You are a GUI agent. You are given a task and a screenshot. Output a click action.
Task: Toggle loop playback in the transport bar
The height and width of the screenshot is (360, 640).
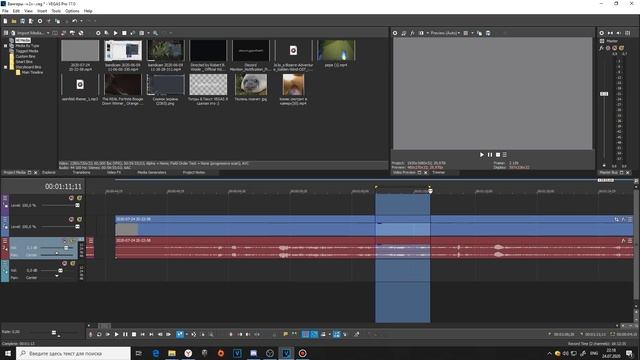[99, 334]
